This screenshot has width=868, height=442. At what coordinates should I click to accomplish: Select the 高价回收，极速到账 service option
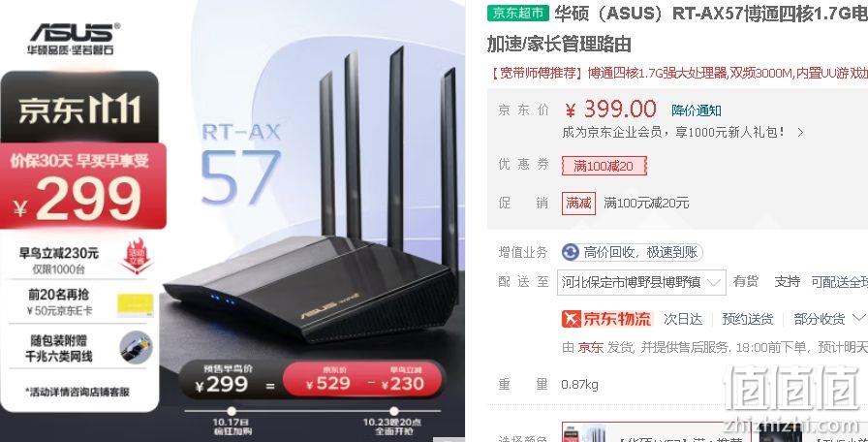(633, 253)
